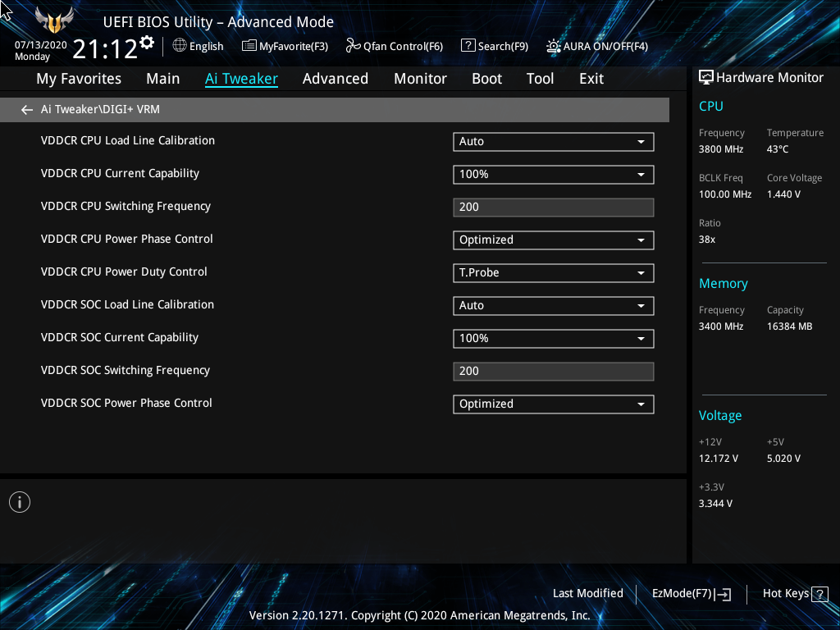Click the CPU section heading
The image size is (840, 630).
point(711,106)
